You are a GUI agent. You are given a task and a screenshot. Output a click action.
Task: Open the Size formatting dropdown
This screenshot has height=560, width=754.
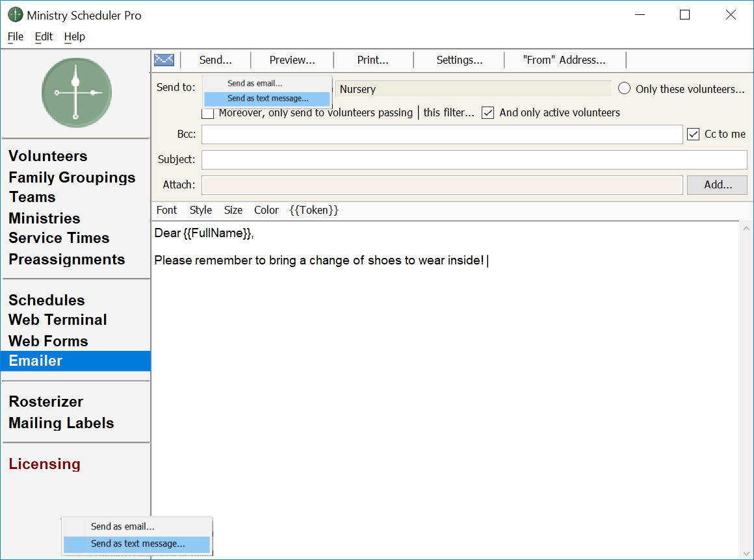pos(233,210)
